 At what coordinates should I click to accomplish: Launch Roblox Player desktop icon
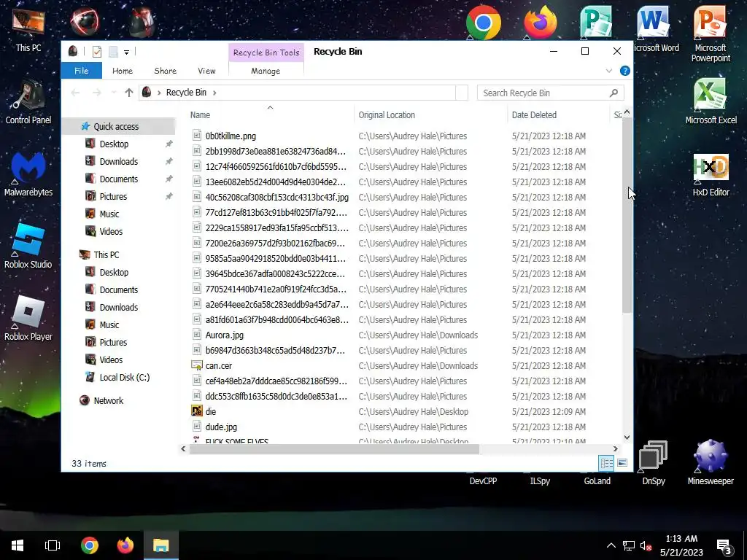pyautogui.click(x=28, y=318)
